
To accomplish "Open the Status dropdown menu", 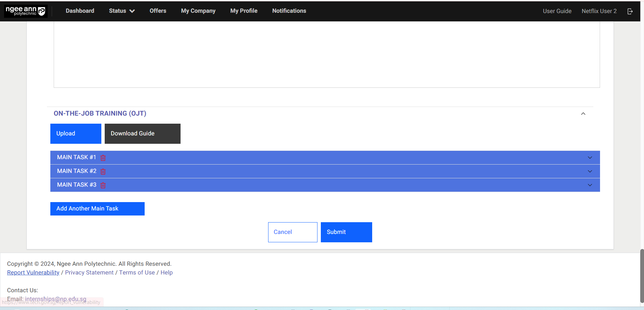I will (121, 11).
